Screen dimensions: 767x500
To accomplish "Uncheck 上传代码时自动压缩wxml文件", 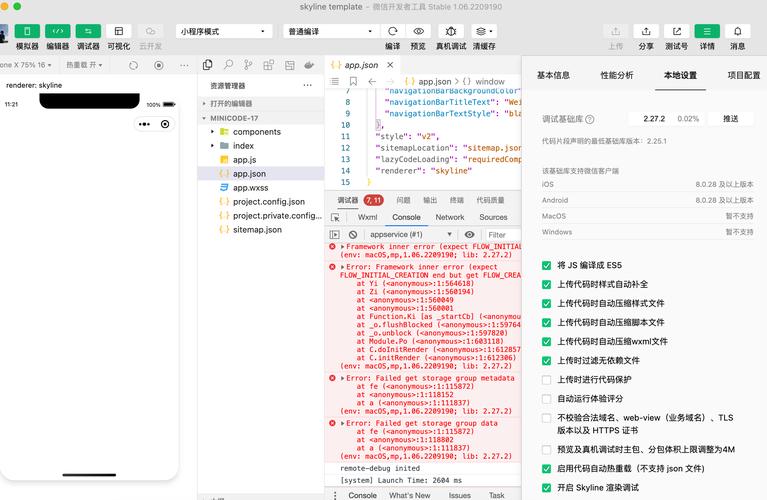I will pos(546,341).
